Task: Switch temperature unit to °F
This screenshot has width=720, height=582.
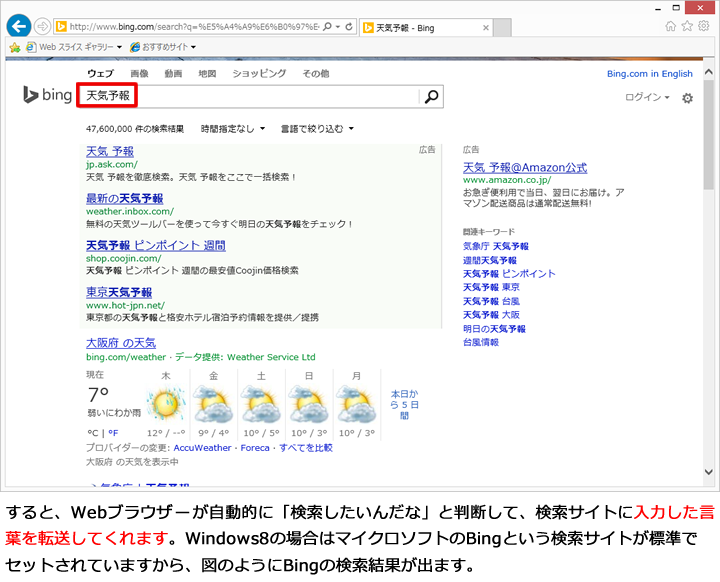Action: tap(113, 433)
